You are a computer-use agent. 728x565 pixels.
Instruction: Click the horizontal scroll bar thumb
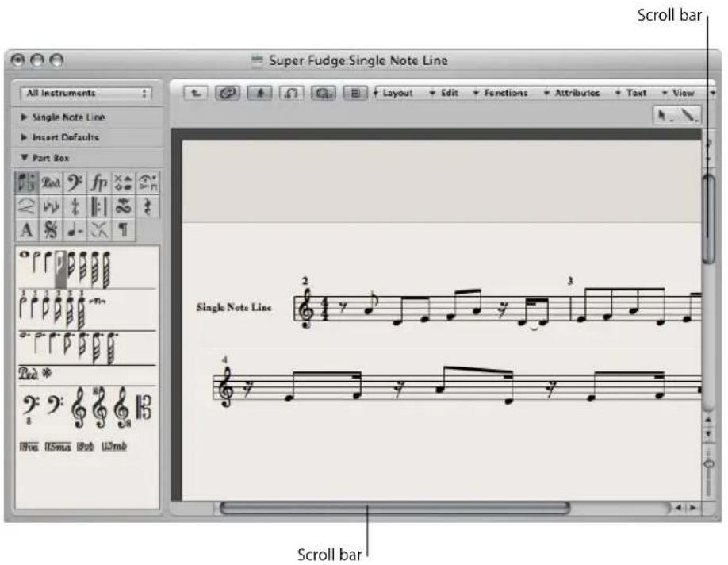395,508
